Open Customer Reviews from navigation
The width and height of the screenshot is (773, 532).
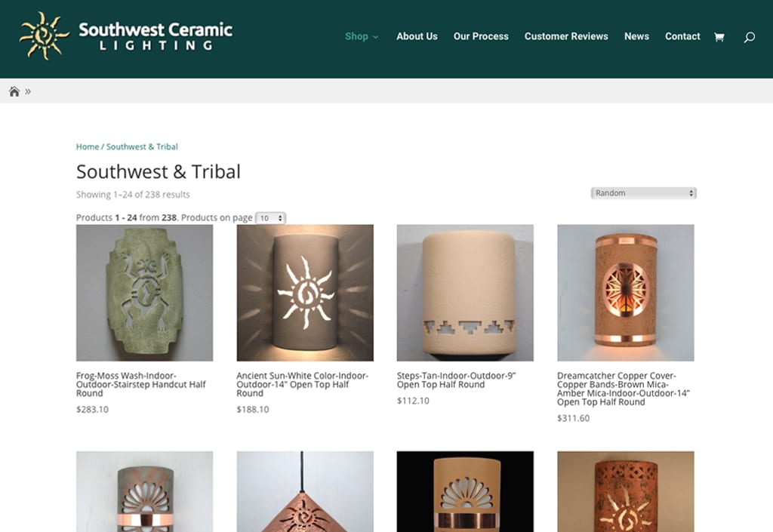click(566, 36)
